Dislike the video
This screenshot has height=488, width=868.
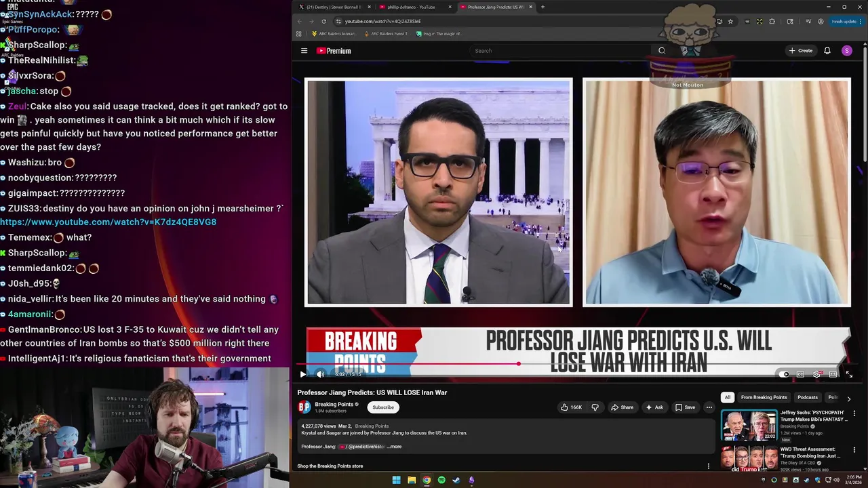point(595,407)
